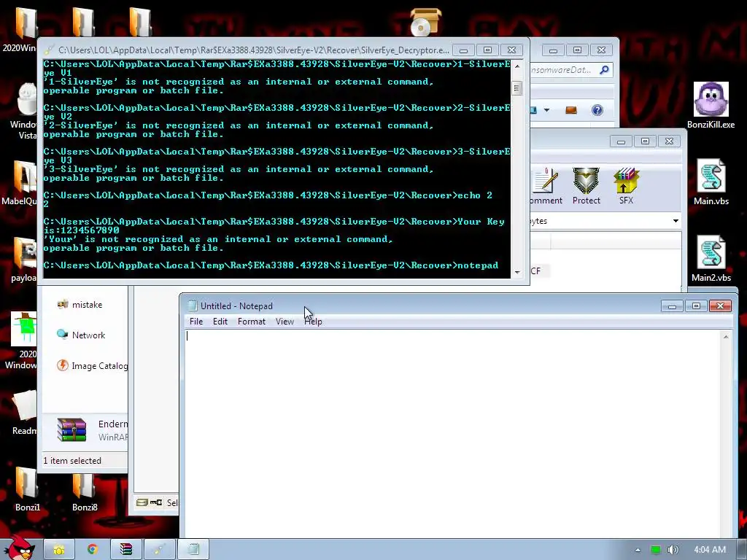Select Image Catalog in navigation pane
747x560 pixels.
point(92,366)
